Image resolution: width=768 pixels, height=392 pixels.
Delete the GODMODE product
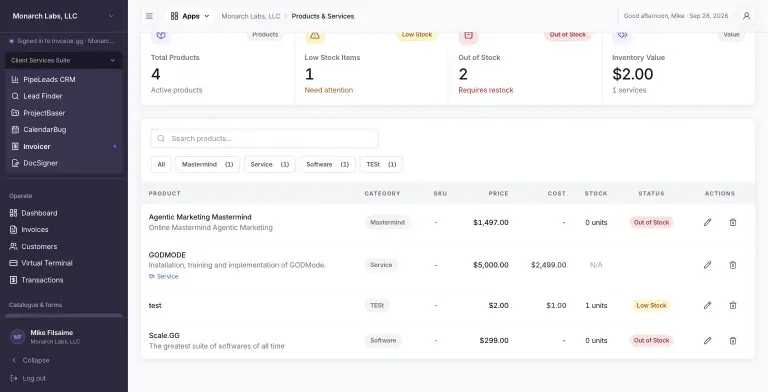pos(733,265)
